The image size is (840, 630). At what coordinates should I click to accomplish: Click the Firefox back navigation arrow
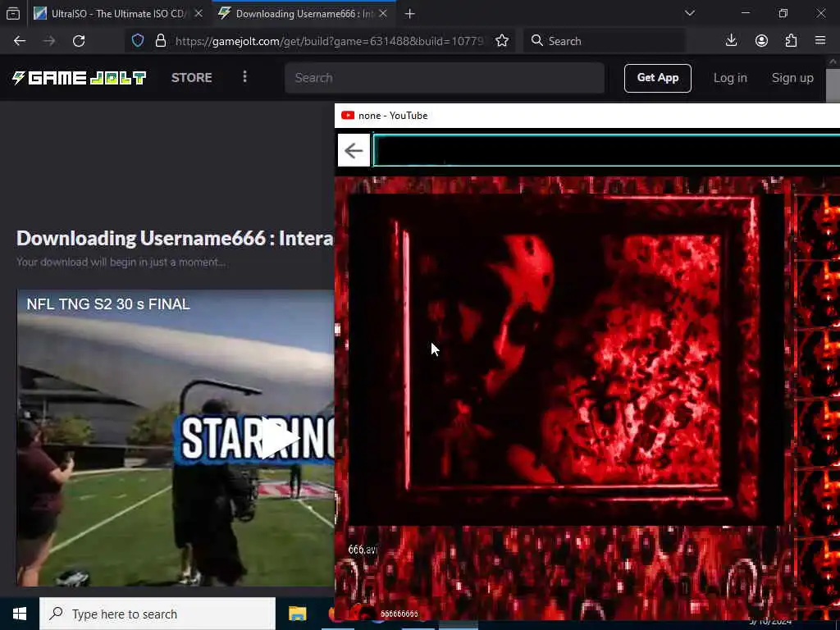click(20, 41)
